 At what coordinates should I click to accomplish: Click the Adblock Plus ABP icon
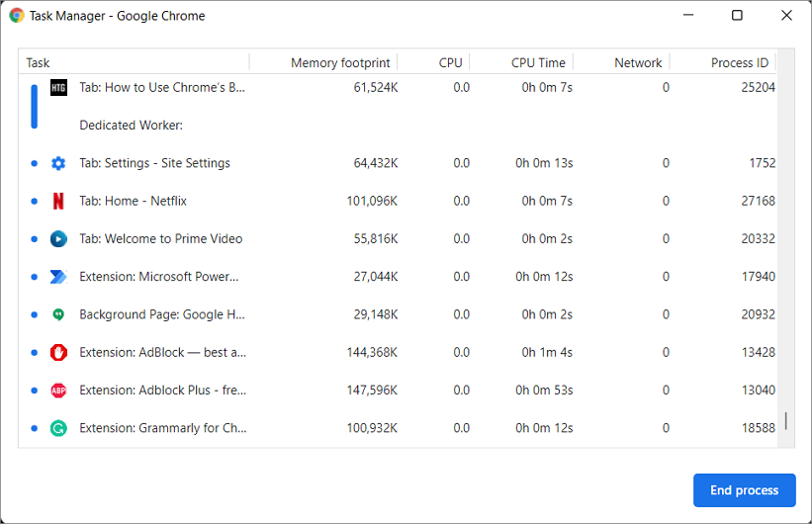tap(58, 391)
